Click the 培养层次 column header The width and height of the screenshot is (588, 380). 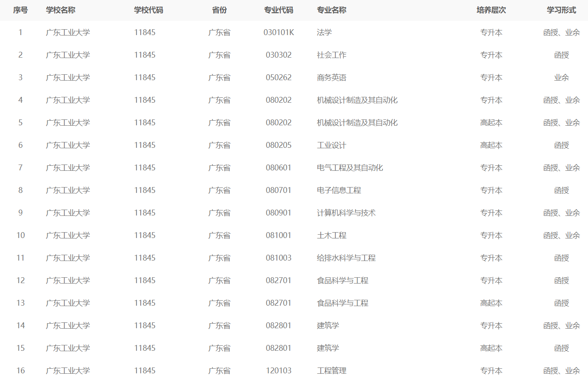[x=491, y=10]
